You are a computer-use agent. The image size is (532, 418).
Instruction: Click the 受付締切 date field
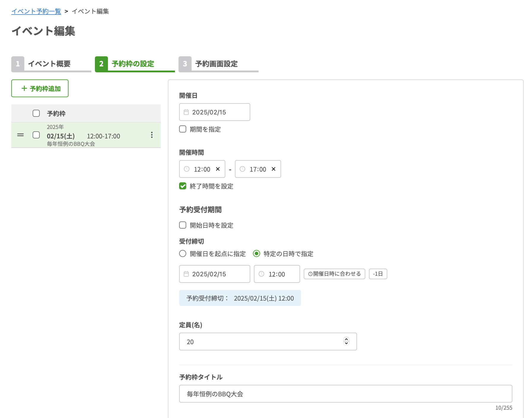tap(214, 274)
